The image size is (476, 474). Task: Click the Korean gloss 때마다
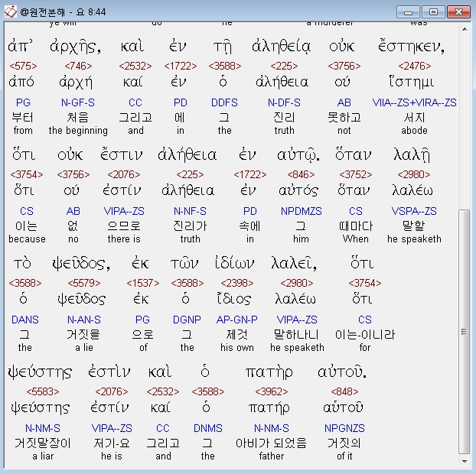click(x=356, y=226)
